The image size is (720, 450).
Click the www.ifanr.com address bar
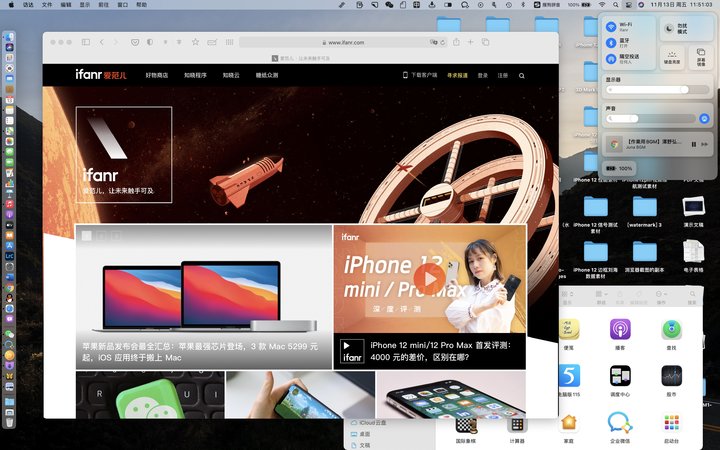tap(343, 42)
